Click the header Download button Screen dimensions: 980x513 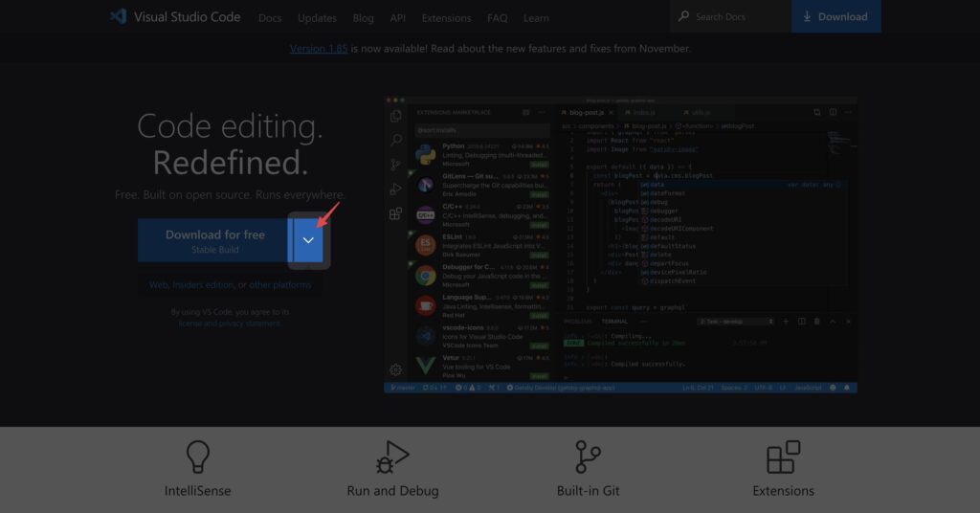pos(835,16)
